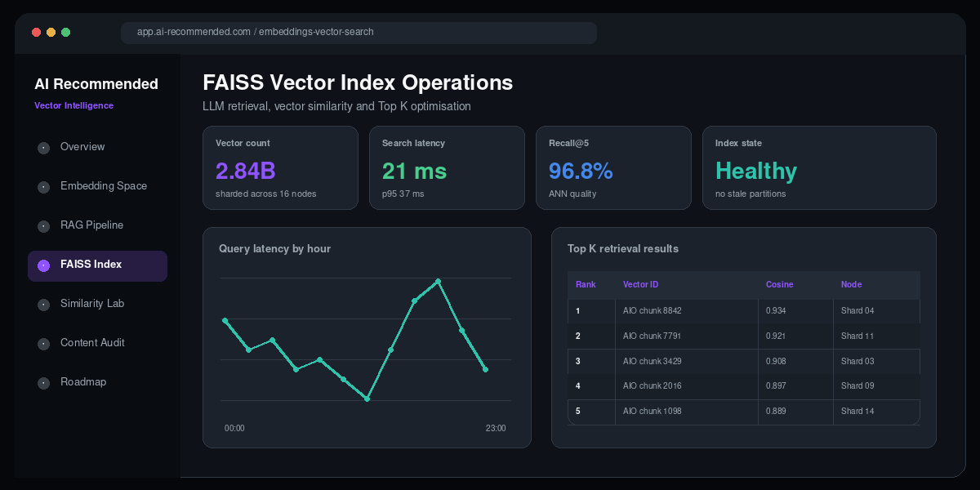Sort by the Rank column header
Image resolution: width=980 pixels, height=490 pixels.
pos(586,285)
